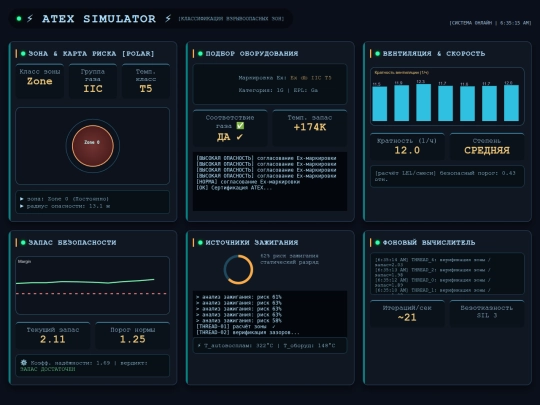
Task: Click the green dot in ФОНОВЫЙ ВЫЧИСЛИТЕЛЬ header
Action: [x=377, y=242]
